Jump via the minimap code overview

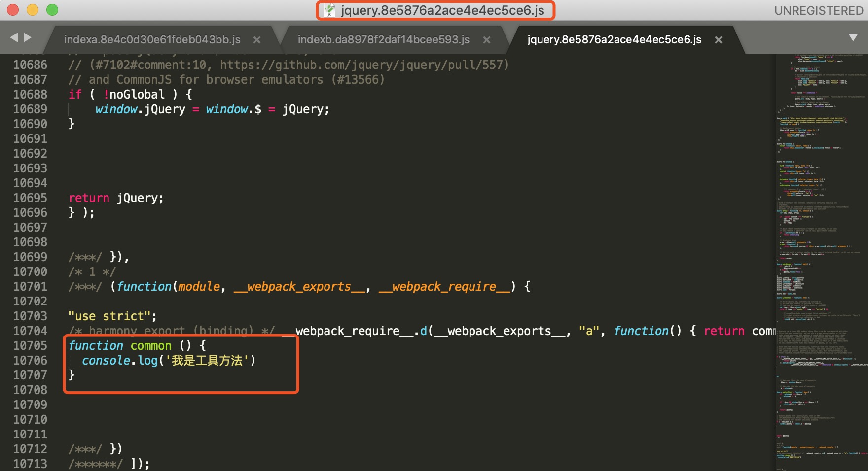822,262
